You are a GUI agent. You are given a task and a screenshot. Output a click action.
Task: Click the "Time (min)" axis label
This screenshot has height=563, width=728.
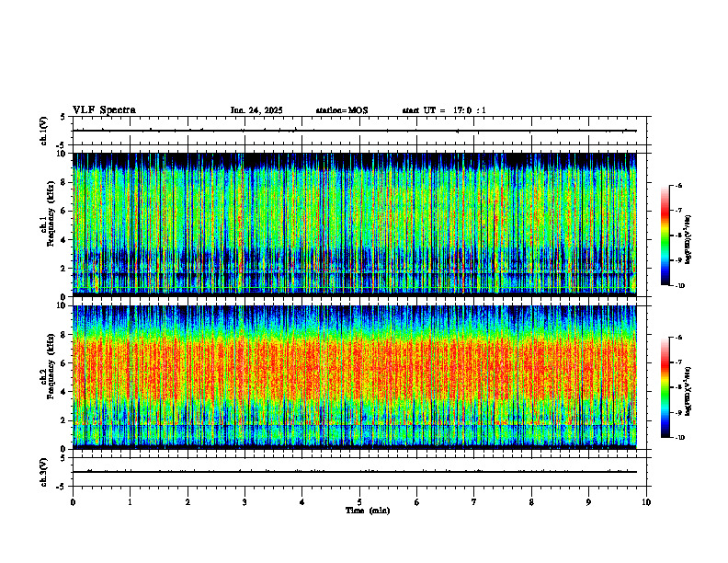pos(368,511)
